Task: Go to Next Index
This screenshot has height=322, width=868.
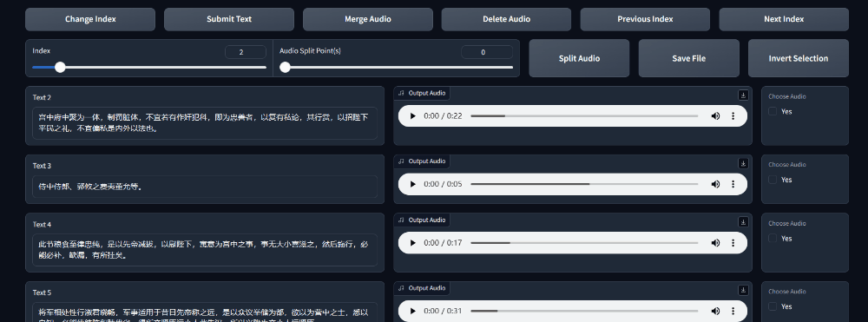Action: click(784, 19)
